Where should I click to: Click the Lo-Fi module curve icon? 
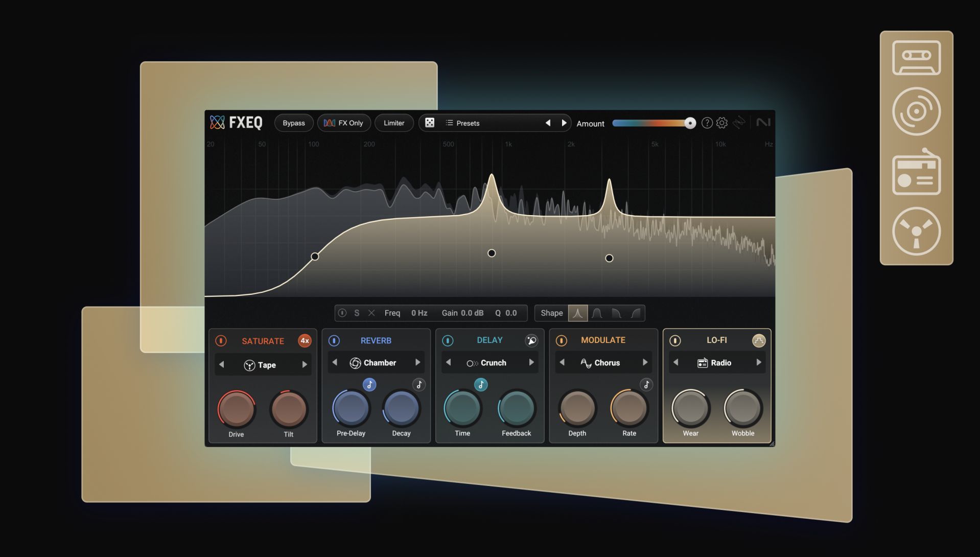[x=759, y=341]
